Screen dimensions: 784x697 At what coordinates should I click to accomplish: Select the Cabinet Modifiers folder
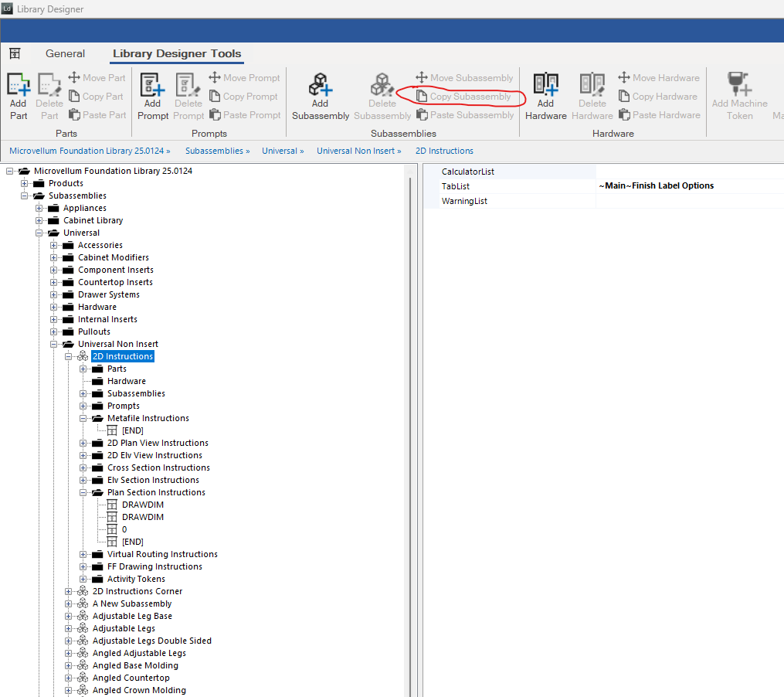point(114,257)
